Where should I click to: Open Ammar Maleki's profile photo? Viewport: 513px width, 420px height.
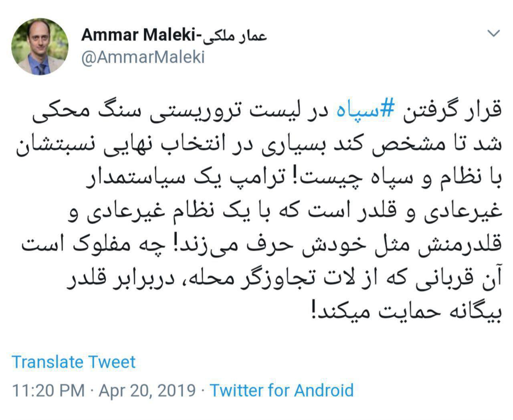tap(40, 47)
